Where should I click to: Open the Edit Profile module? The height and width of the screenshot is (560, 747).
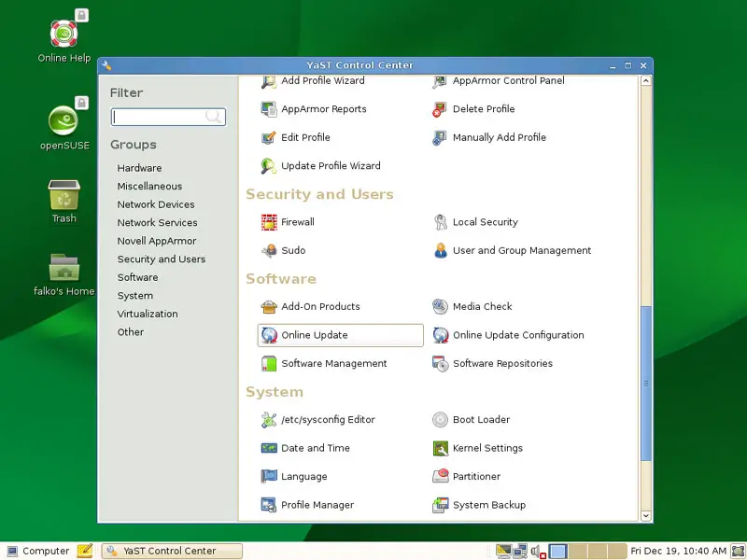click(x=295, y=137)
